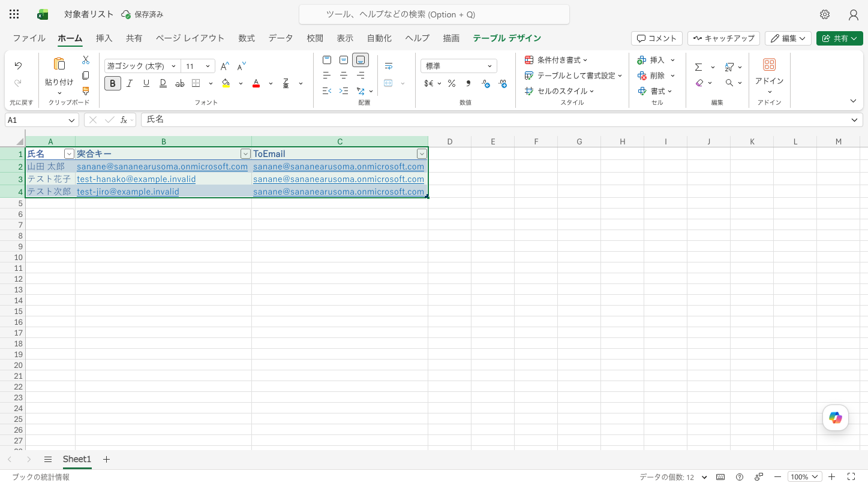Image resolution: width=868 pixels, height=483 pixels.
Task: Select the Format Painter brush icon
Action: (86, 91)
